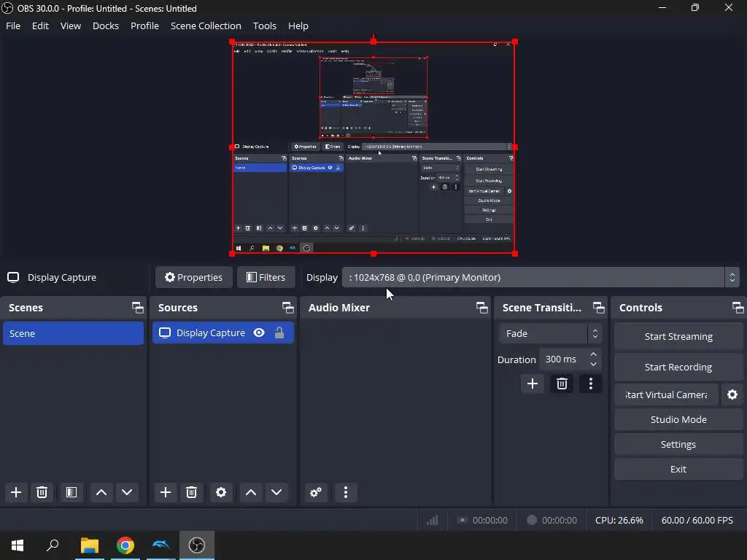Click Start Virtual Camera button
The image size is (747, 560).
coord(666,394)
